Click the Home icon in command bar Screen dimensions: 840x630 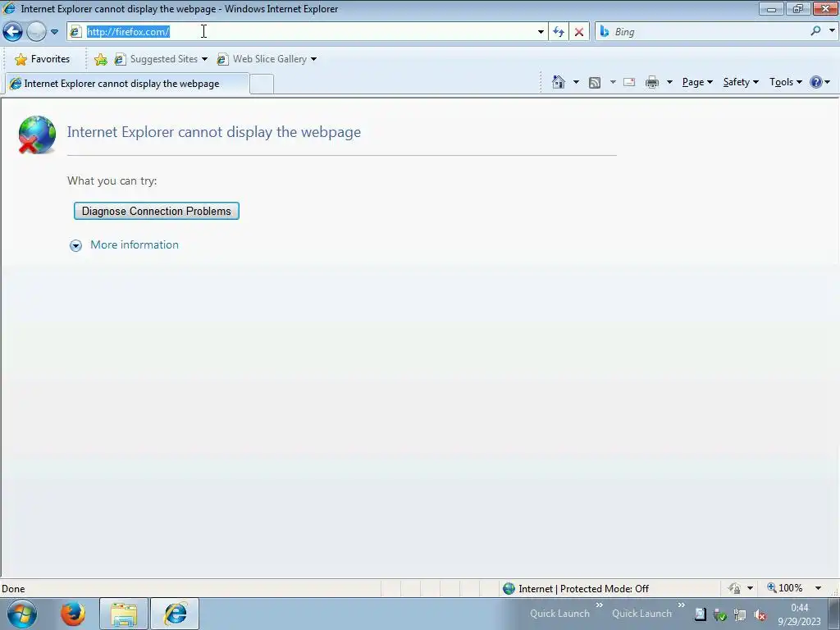(558, 82)
